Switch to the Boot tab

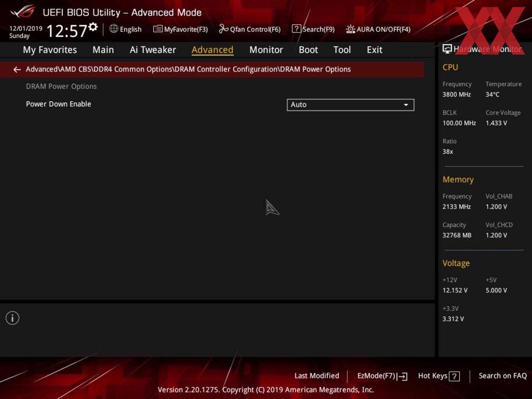coord(308,50)
